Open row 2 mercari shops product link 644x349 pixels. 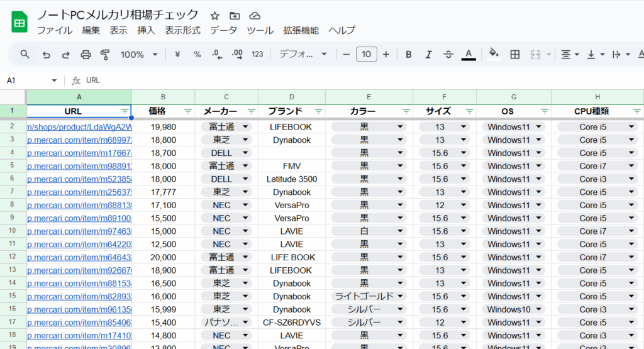click(x=79, y=127)
